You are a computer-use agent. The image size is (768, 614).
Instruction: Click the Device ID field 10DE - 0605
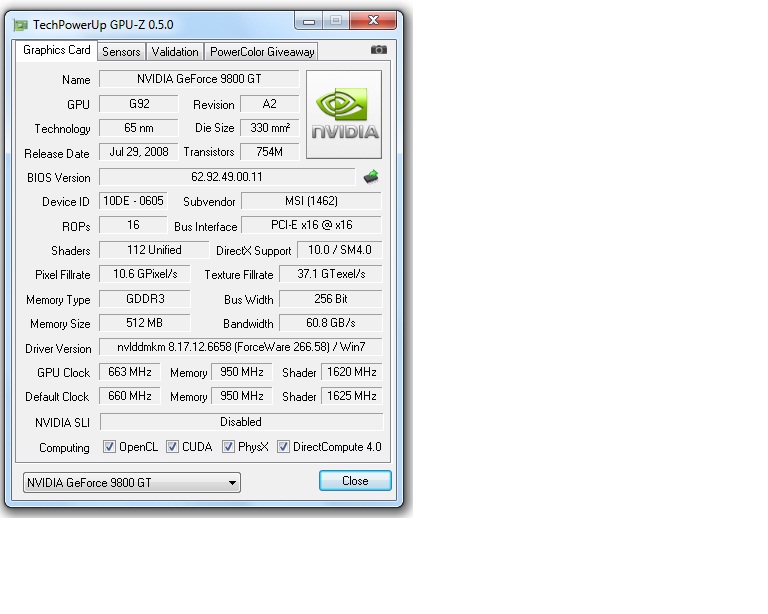(133, 201)
